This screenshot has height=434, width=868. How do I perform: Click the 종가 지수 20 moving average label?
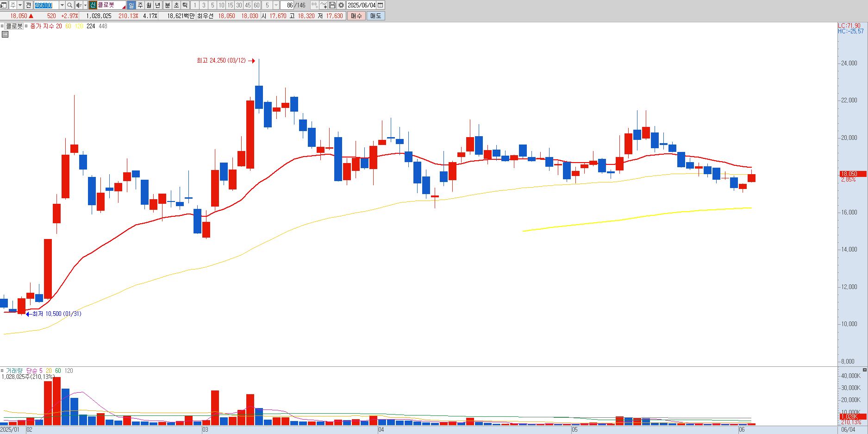(x=46, y=26)
